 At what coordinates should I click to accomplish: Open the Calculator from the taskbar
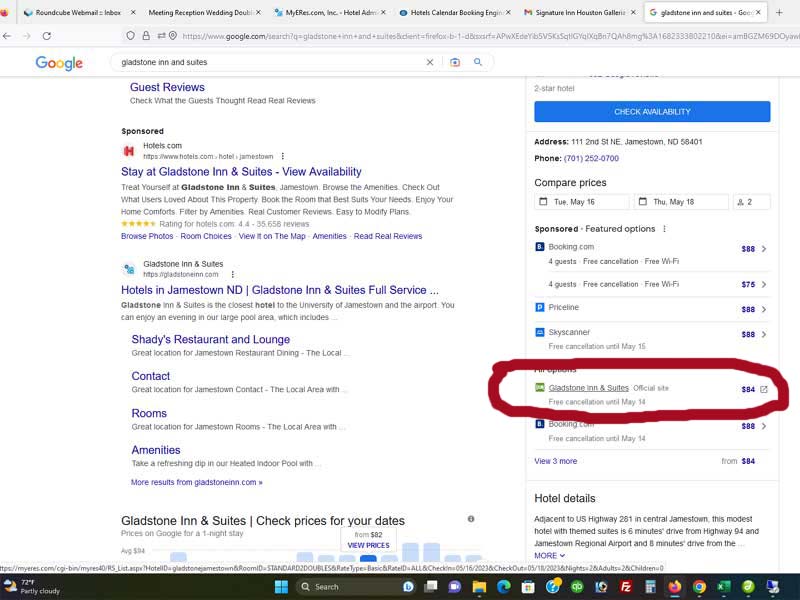650,587
